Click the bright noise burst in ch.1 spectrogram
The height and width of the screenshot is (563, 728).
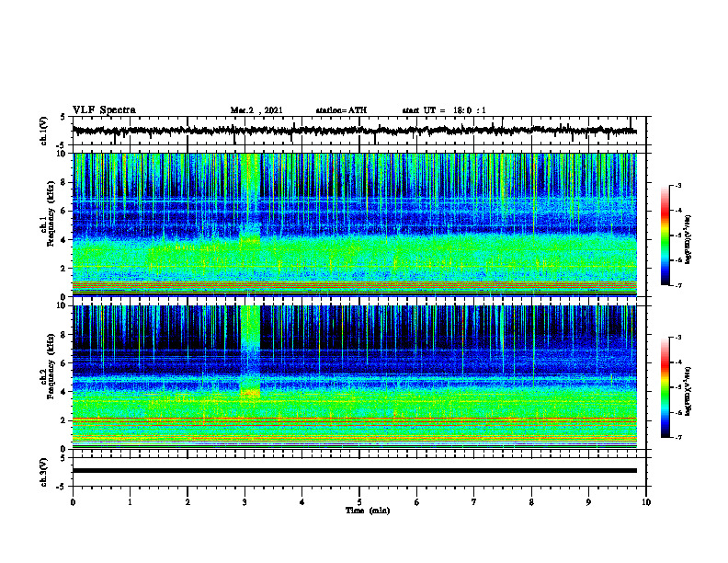click(x=250, y=200)
